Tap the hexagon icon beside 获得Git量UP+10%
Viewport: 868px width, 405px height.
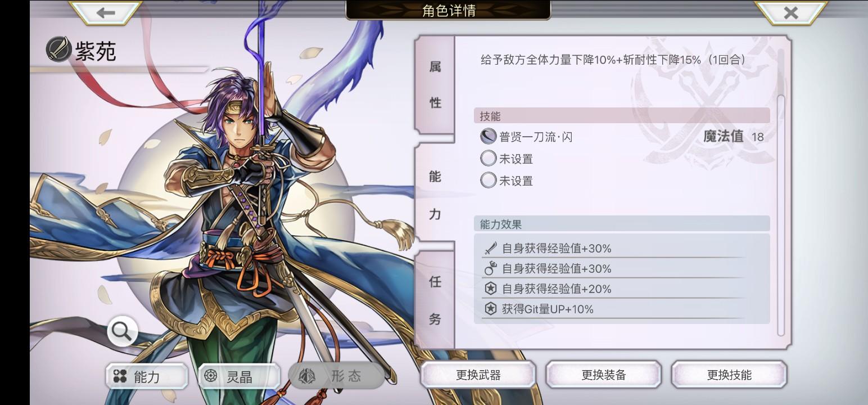(x=491, y=309)
